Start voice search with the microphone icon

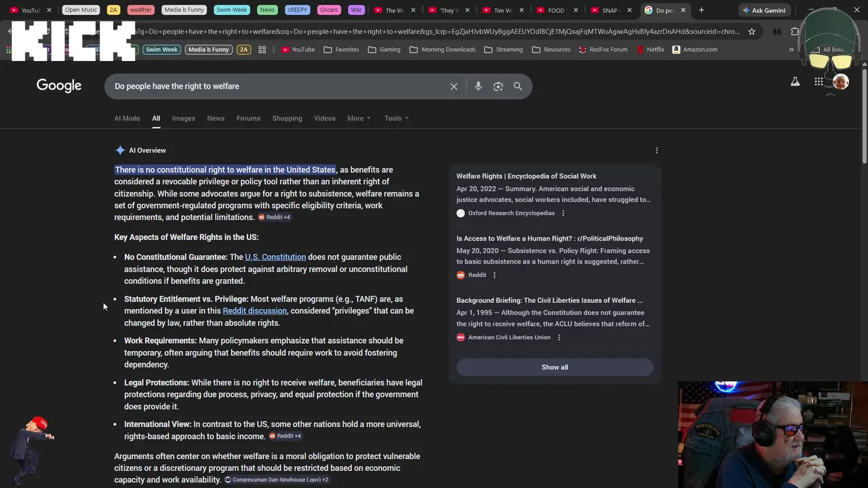(x=478, y=86)
